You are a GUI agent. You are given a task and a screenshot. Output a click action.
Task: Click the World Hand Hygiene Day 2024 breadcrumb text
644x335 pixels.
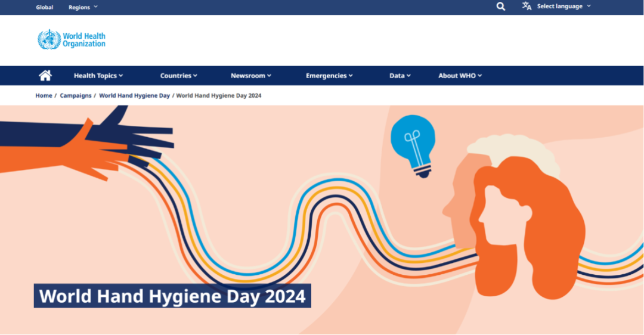[218, 95]
